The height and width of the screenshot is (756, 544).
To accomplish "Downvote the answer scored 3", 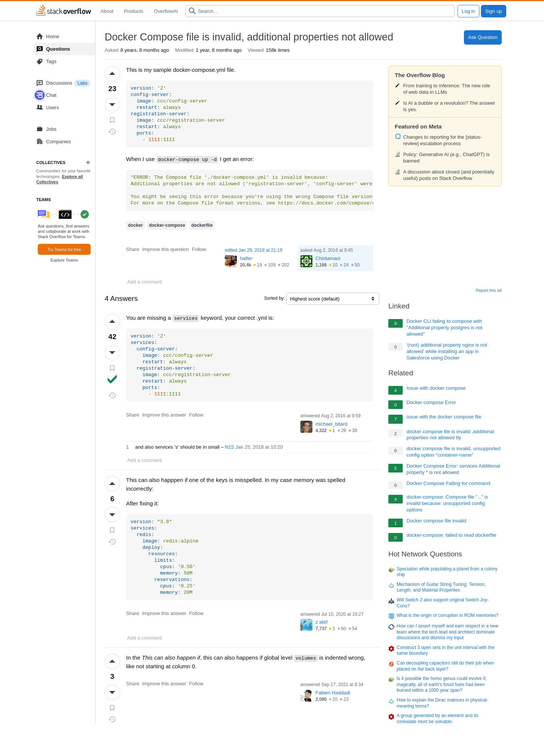I will (112, 692).
